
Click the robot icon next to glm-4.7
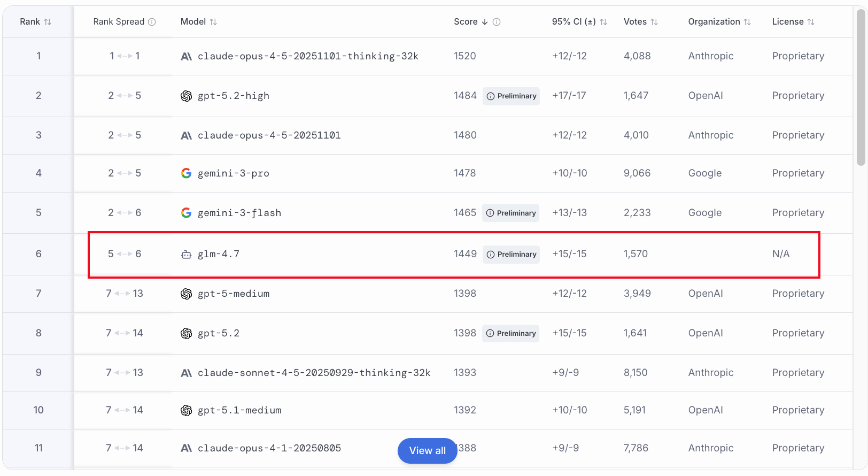(186, 255)
